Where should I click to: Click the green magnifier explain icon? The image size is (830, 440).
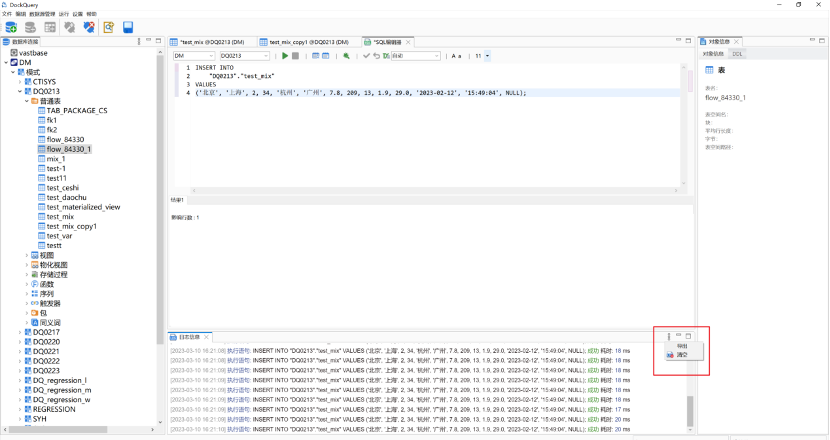point(346,56)
